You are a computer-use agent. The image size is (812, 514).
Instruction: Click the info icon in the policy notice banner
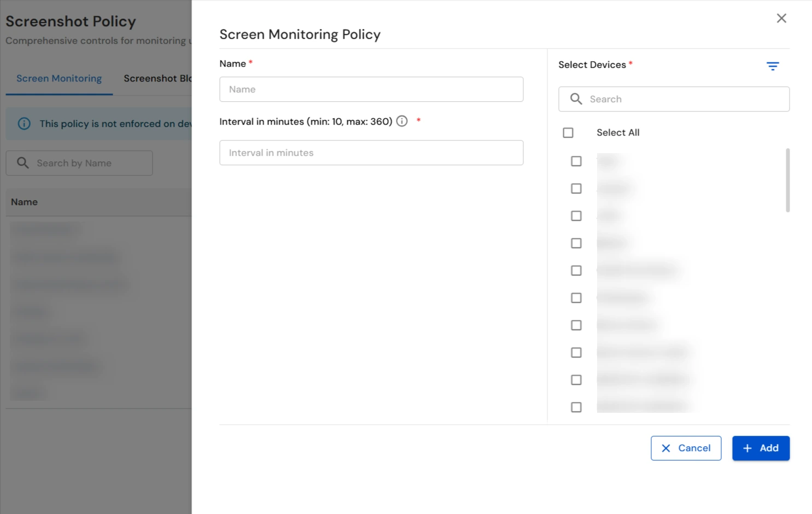(x=24, y=123)
